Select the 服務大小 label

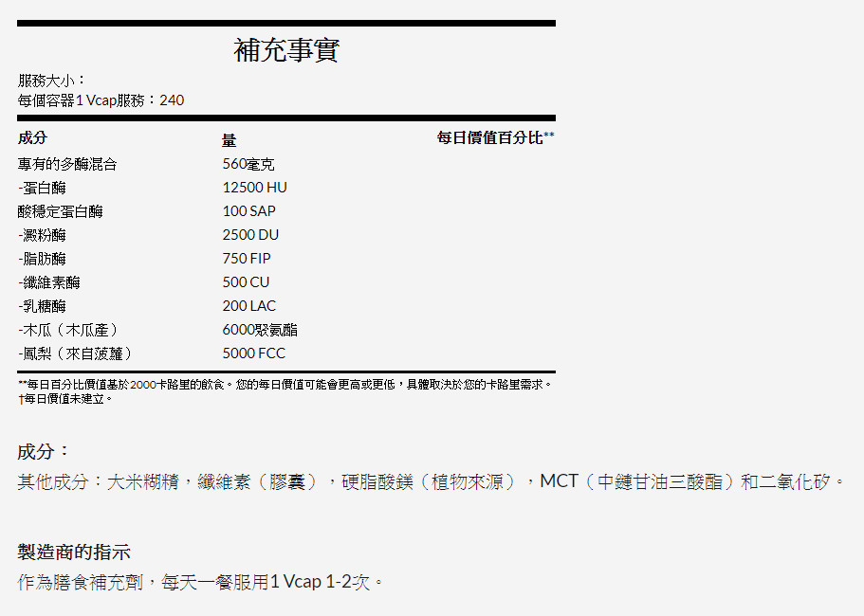tap(52, 81)
